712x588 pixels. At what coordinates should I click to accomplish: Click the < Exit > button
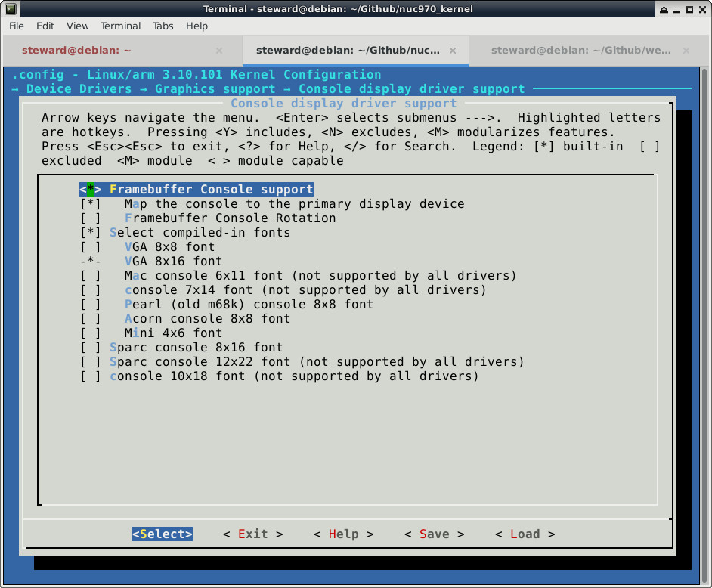[253, 534]
